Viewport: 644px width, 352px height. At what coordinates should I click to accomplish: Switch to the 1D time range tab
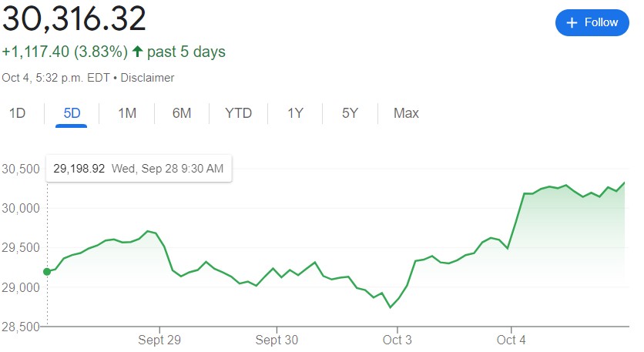coord(17,113)
